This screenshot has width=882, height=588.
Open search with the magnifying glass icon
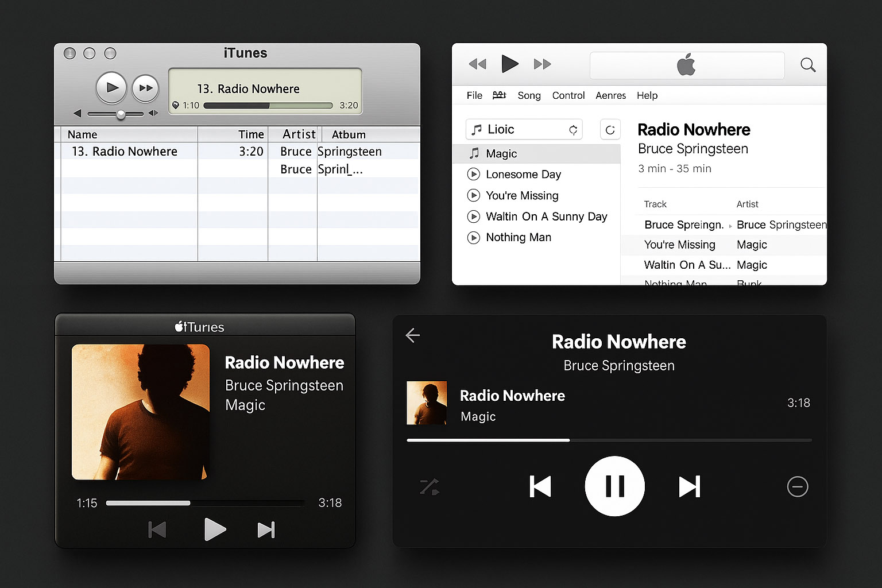pyautogui.click(x=808, y=65)
